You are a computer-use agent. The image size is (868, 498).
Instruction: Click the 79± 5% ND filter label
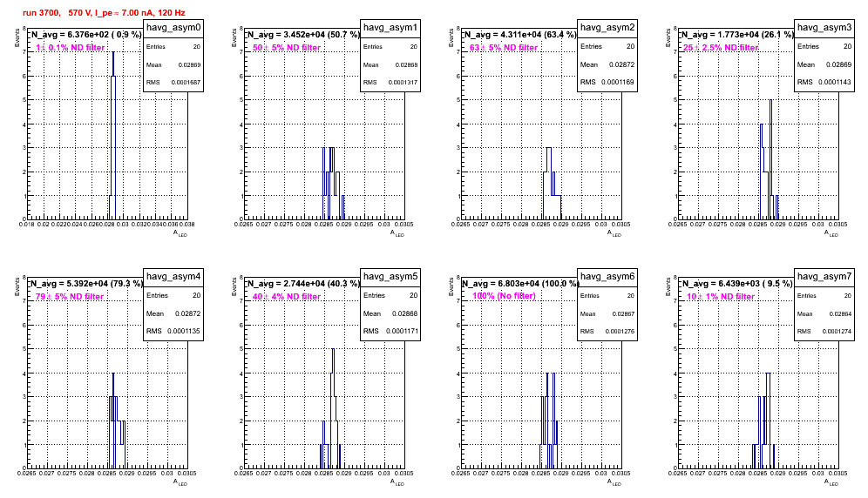click(x=70, y=297)
